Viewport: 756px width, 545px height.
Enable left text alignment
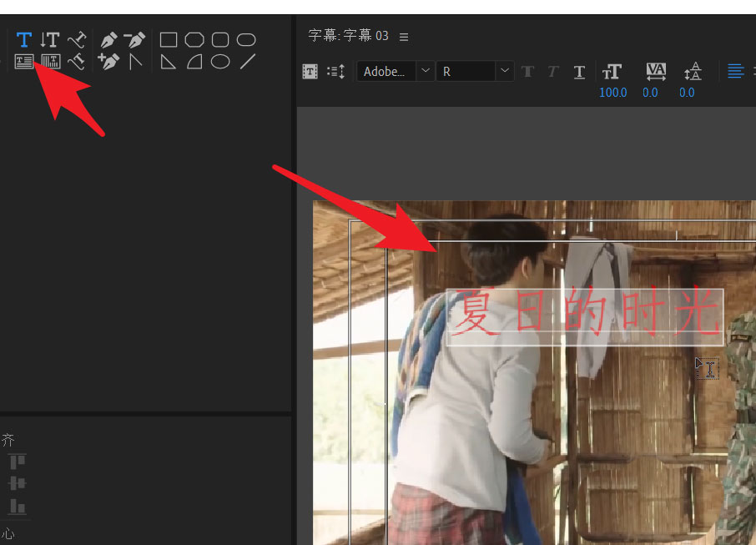click(x=735, y=72)
